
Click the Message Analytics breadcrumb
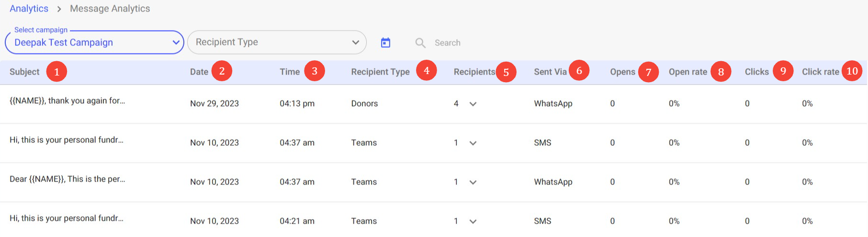coord(110,9)
